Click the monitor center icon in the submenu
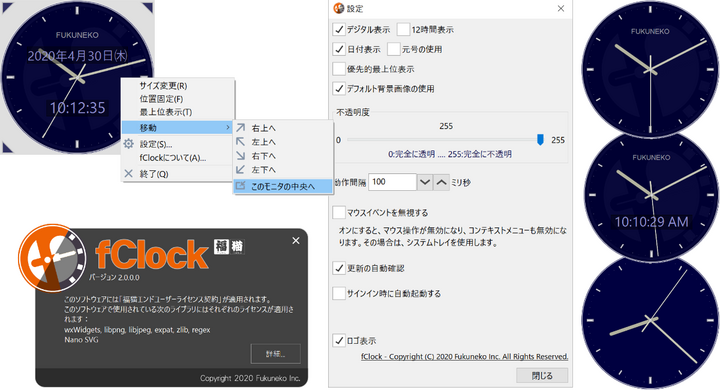Viewport: 720px width, 390px height. tap(241, 186)
